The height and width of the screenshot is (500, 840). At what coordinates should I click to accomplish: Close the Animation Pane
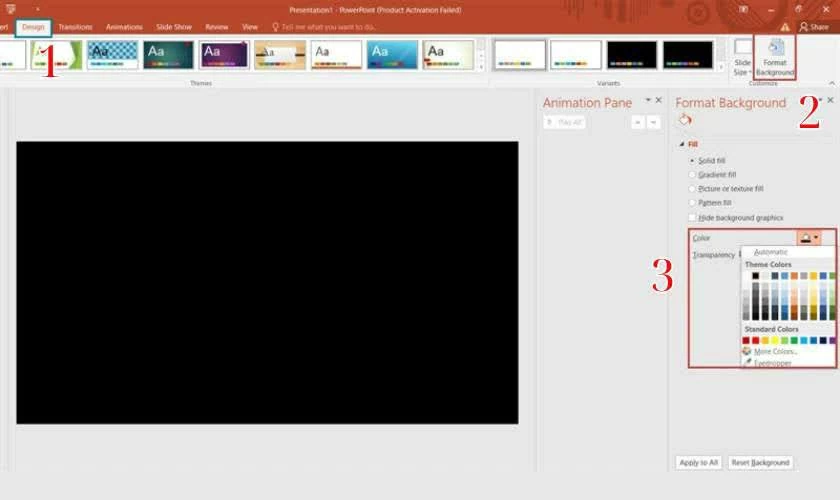[x=658, y=101]
